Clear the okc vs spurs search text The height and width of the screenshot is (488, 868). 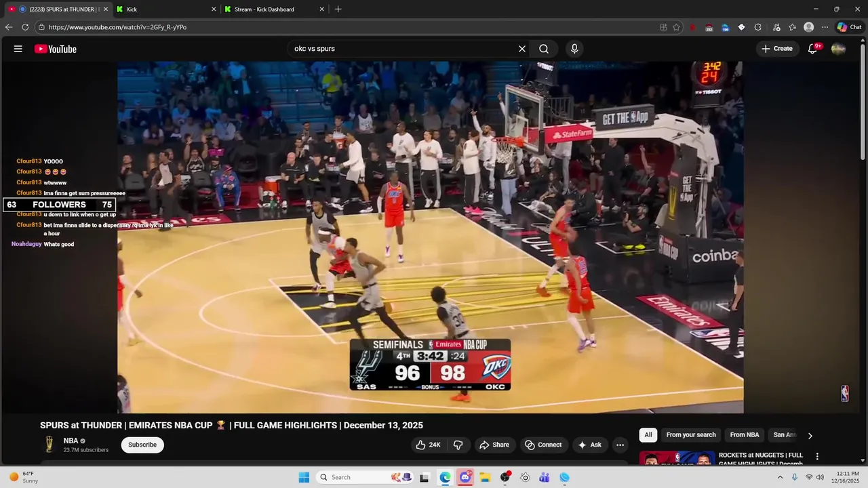[522, 49]
